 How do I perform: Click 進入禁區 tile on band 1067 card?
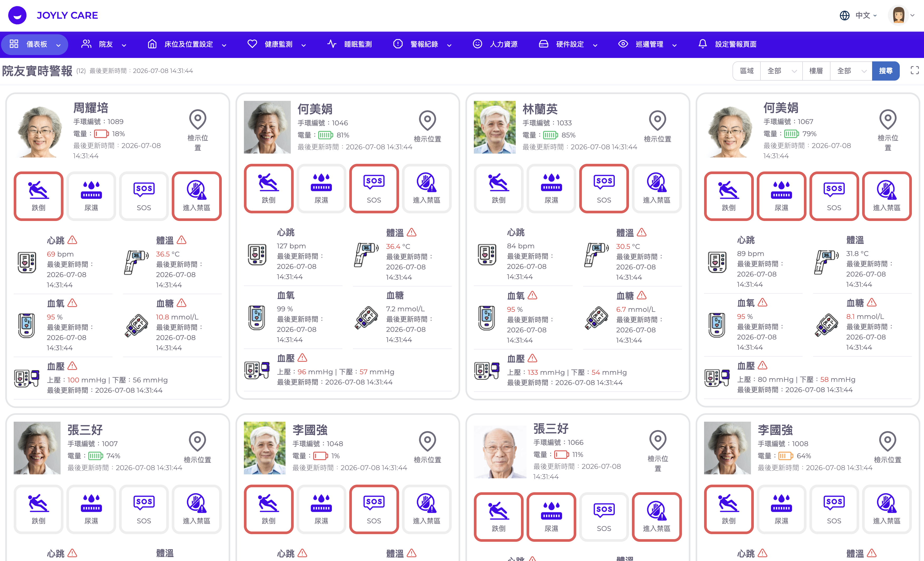(887, 196)
